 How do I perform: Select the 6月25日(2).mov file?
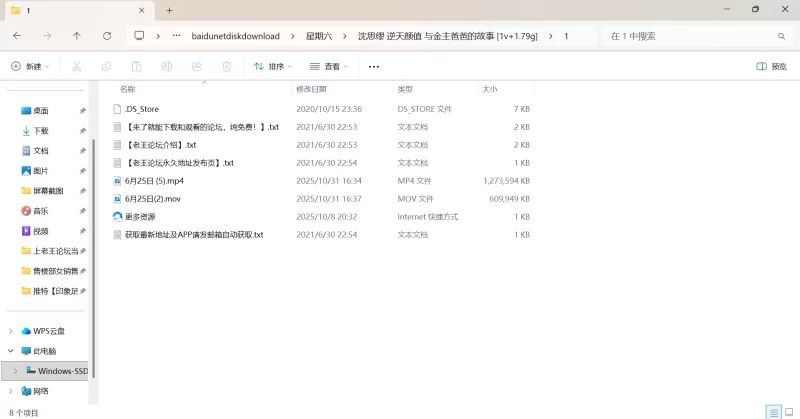(153, 199)
